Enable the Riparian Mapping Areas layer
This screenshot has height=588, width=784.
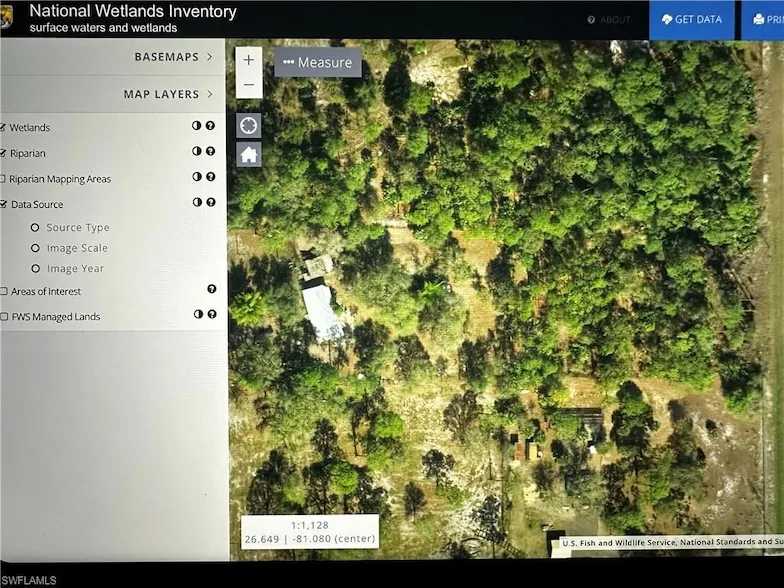click(3, 179)
